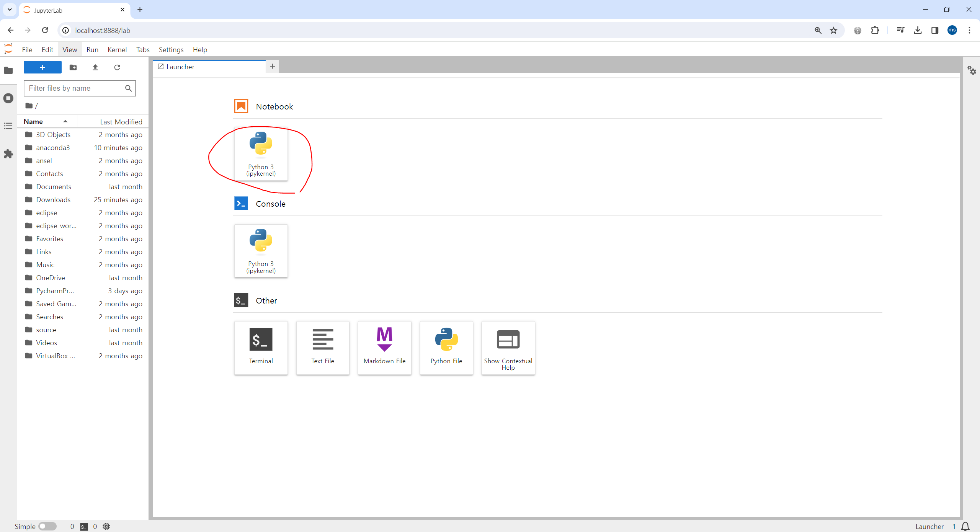Open the File menu

pos(27,49)
